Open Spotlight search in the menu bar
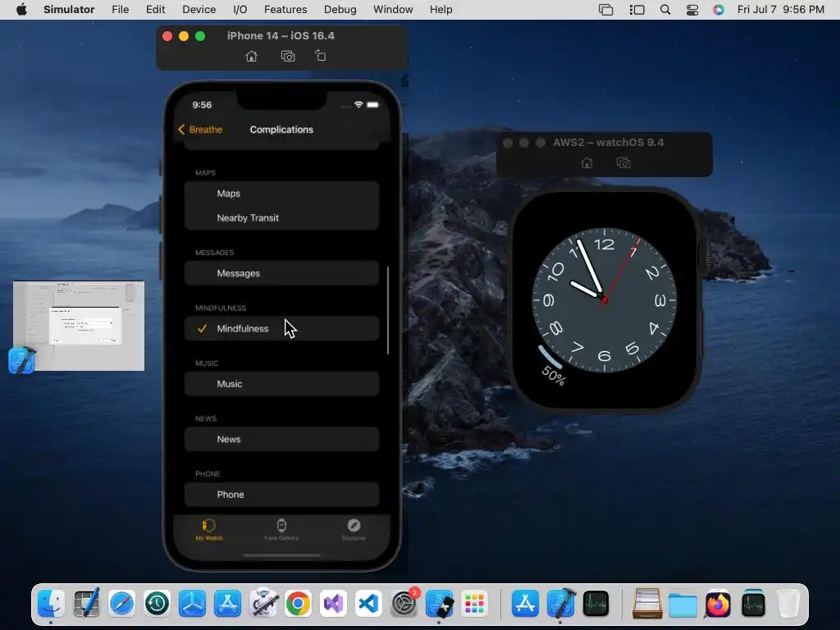The width and height of the screenshot is (840, 630). 664,10
